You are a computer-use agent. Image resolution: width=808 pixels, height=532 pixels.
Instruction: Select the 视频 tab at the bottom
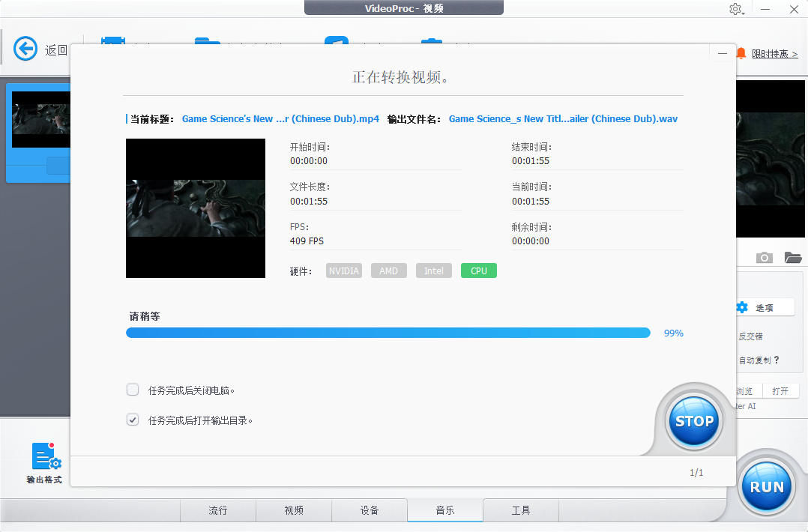[x=293, y=510]
